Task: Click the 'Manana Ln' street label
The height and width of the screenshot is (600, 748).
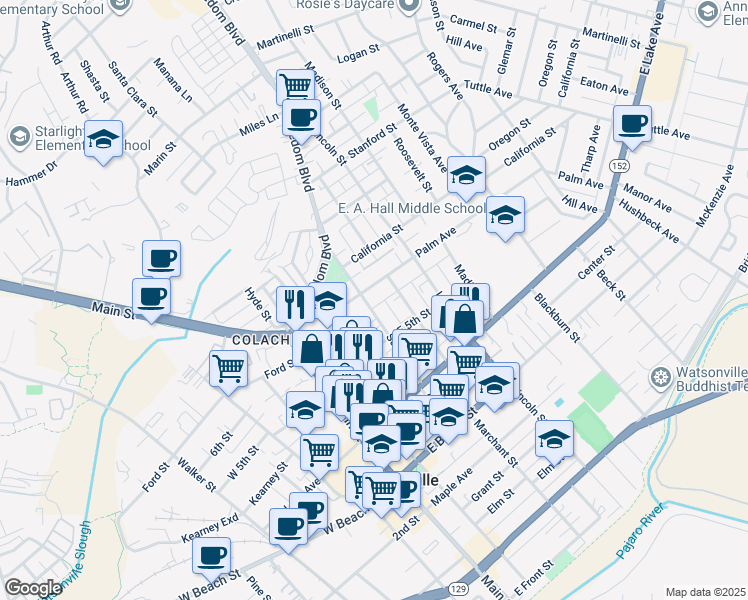Action: tap(173, 80)
